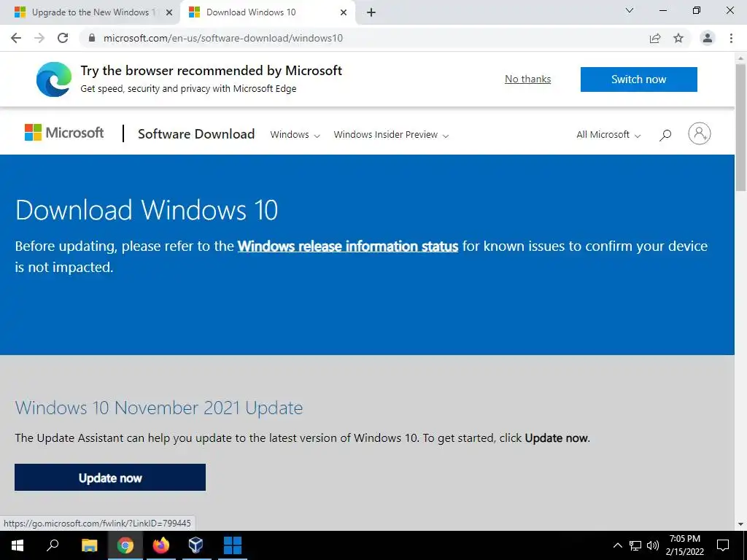Open the Chrome profile avatar
The image size is (747, 560).
708,38
